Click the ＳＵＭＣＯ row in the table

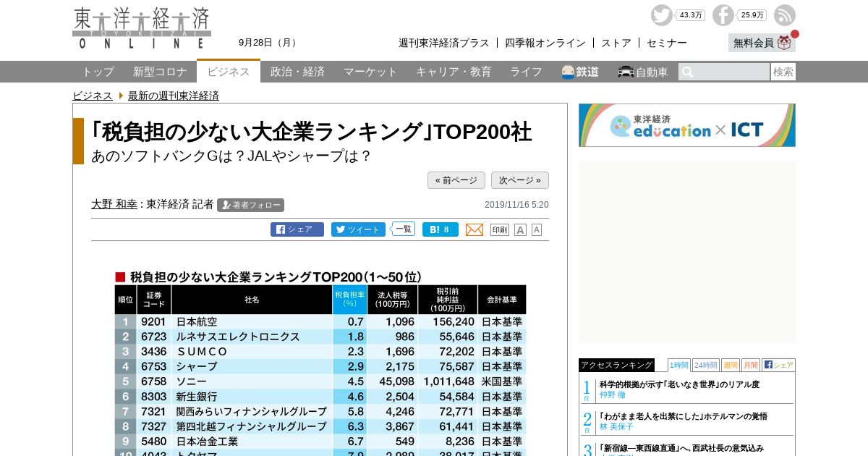pos(320,351)
